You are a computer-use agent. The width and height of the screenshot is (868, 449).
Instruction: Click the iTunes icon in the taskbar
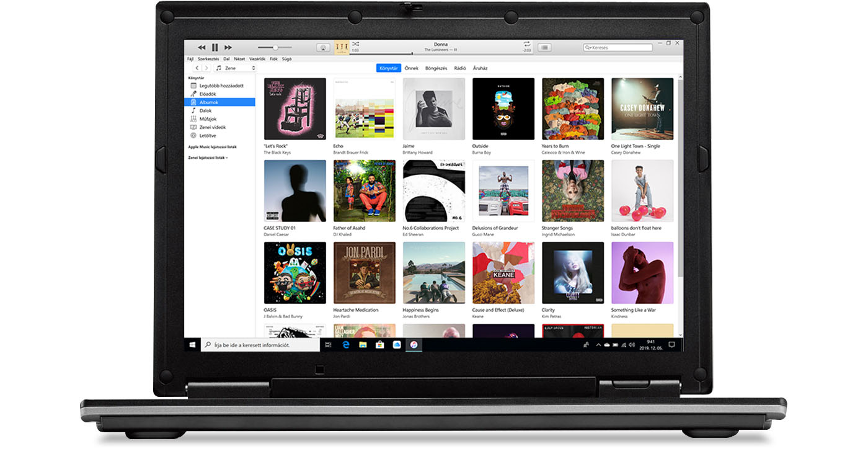414,344
